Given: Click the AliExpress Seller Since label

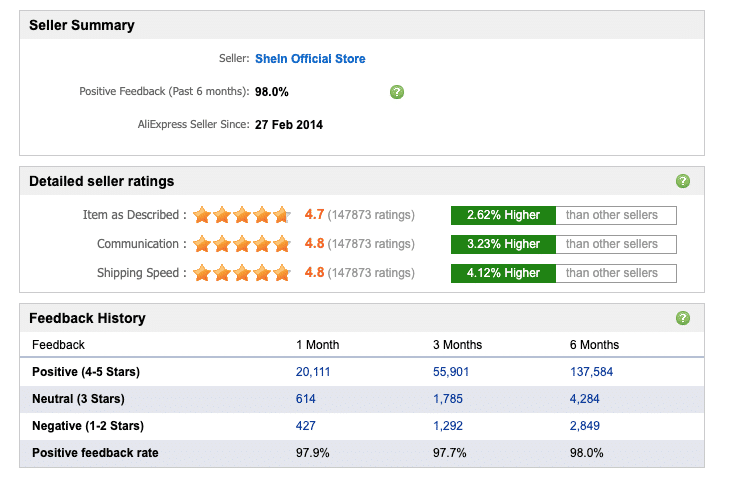Looking at the screenshot, I should click(193, 124).
